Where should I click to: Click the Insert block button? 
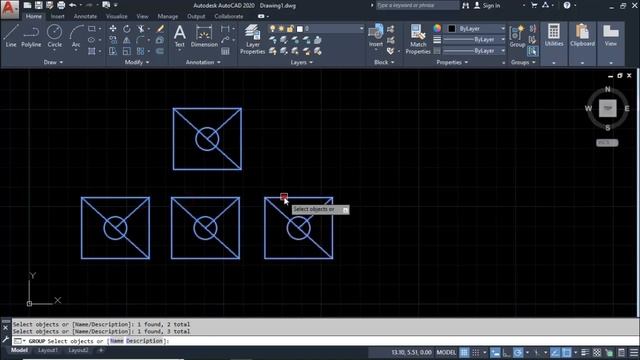(x=376, y=36)
